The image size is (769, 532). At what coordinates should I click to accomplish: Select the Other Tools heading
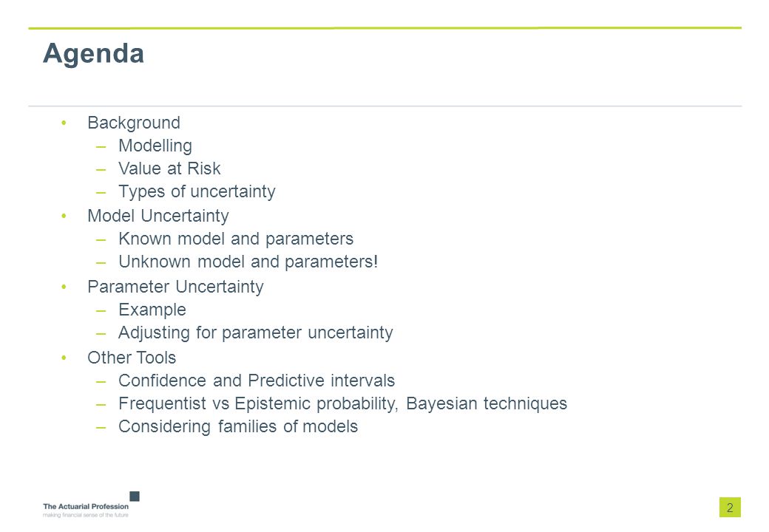[132, 358]
